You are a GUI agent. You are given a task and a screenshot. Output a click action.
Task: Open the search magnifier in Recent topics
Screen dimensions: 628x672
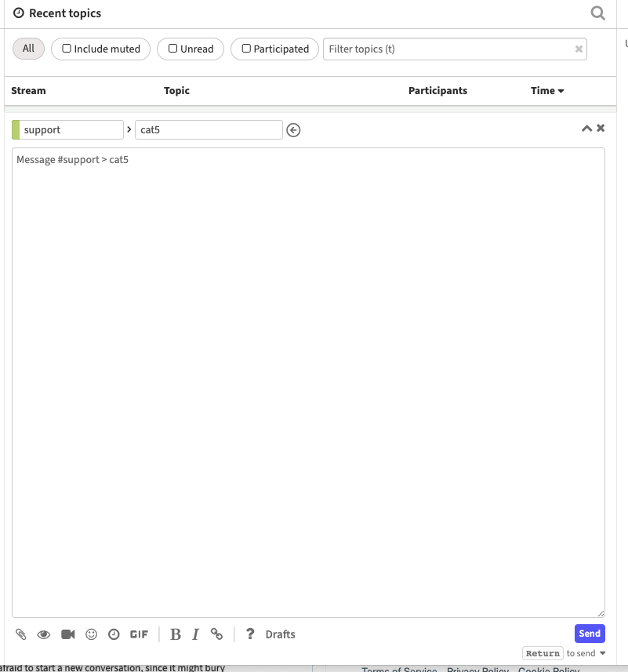tap(597, 13)
